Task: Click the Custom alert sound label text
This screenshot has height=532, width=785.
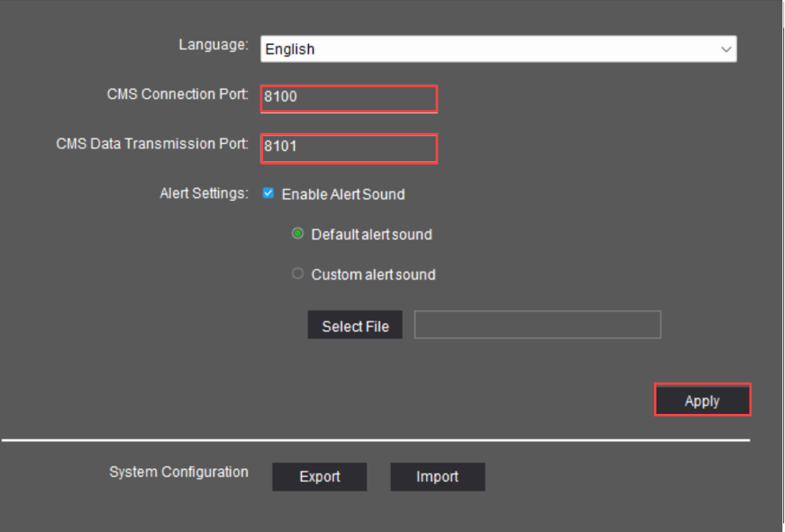Action: click(374, 274)
